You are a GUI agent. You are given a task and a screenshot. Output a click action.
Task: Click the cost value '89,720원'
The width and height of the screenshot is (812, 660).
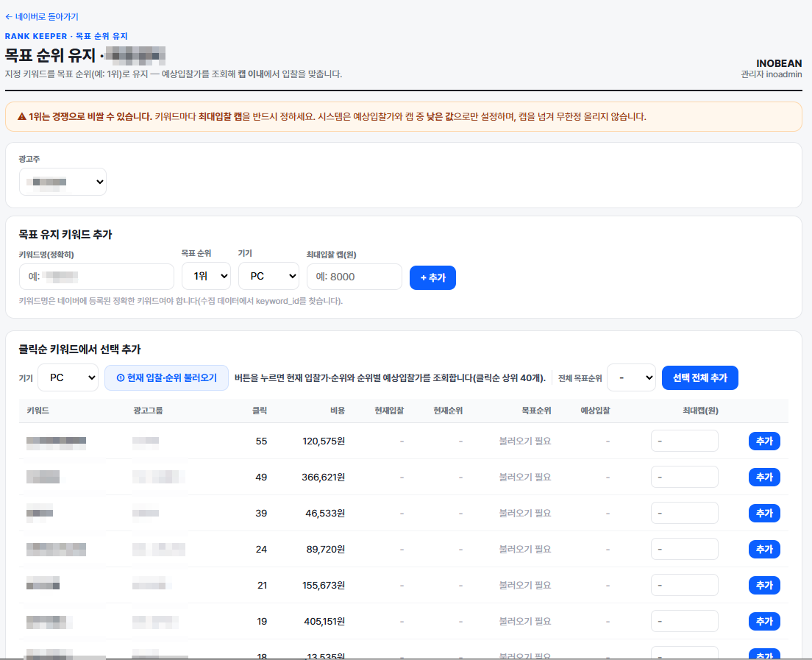pos(325,549)
